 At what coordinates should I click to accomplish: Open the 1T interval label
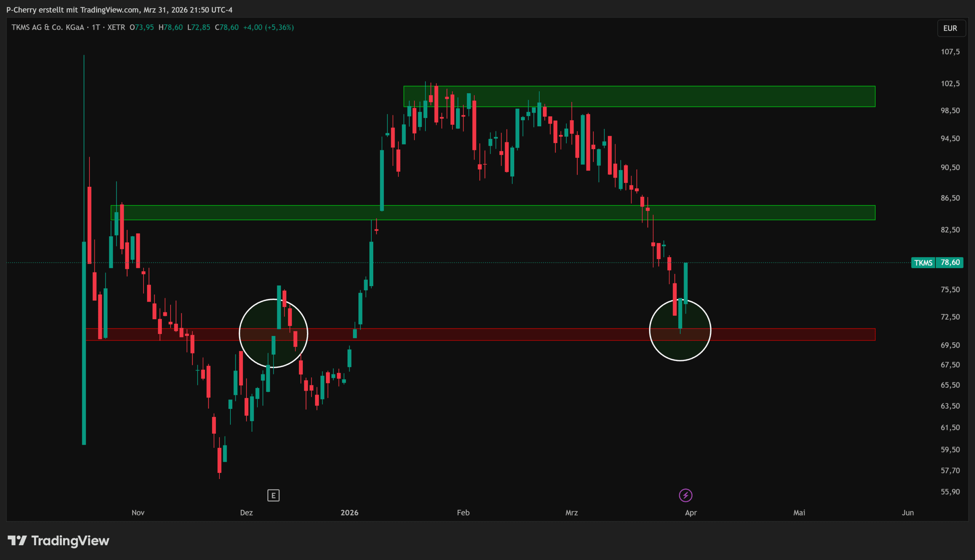96,27
